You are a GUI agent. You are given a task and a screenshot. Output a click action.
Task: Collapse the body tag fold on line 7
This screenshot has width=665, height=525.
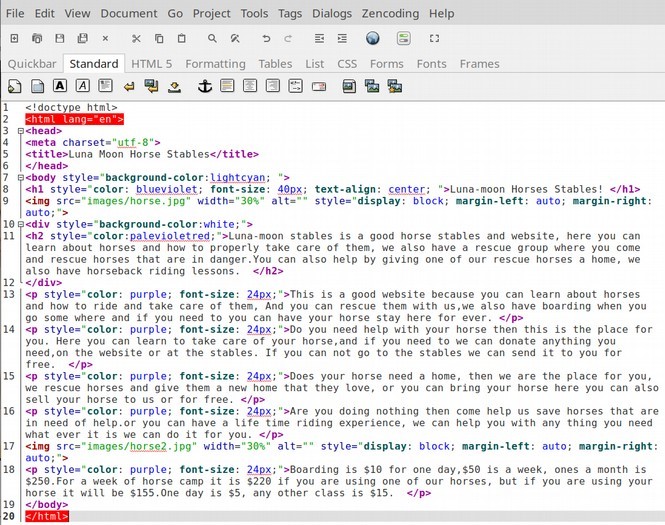point(20,177)
